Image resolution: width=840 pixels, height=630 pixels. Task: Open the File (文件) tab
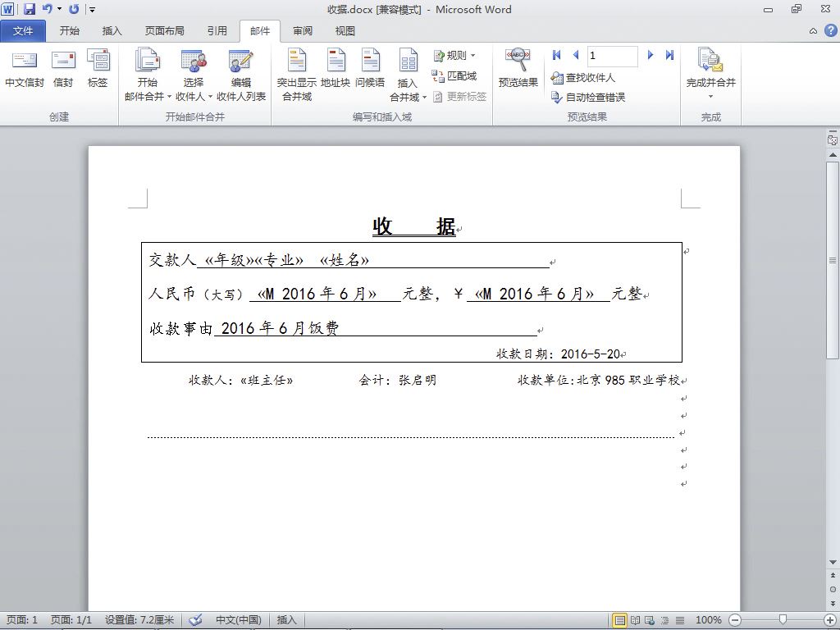coord(23,31)
